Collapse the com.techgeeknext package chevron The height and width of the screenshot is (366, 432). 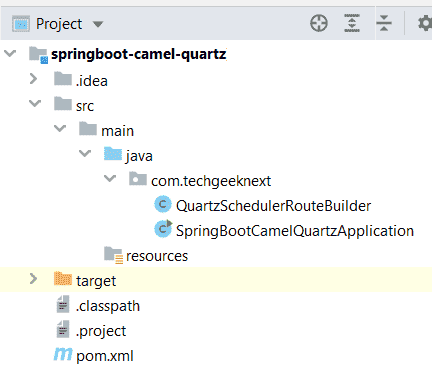(x=110, y=178)
